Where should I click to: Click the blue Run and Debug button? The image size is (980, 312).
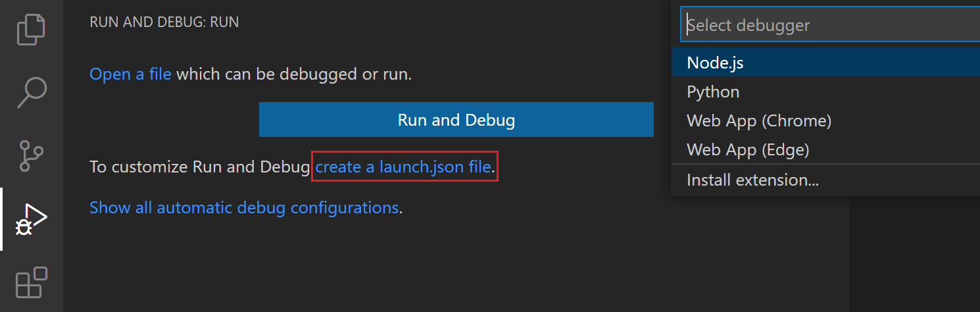click(x=456, y=120)
